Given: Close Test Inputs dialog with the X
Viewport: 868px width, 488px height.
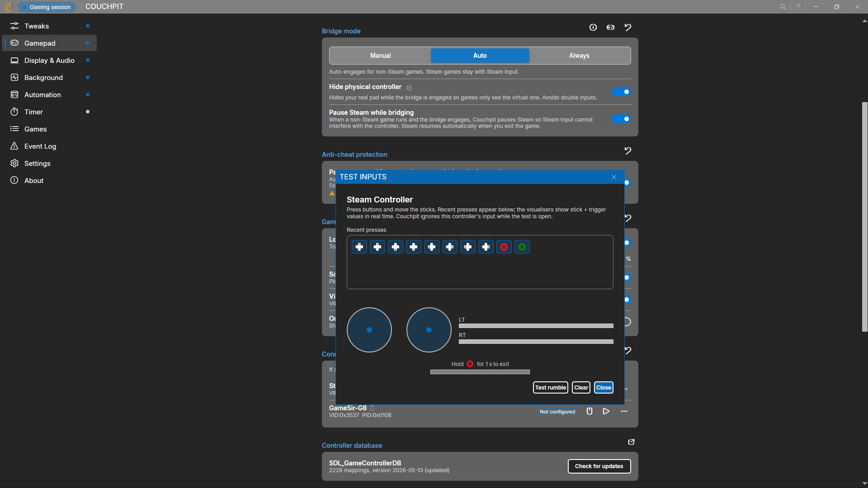Looking at the screenshot, I should (614, 177).
